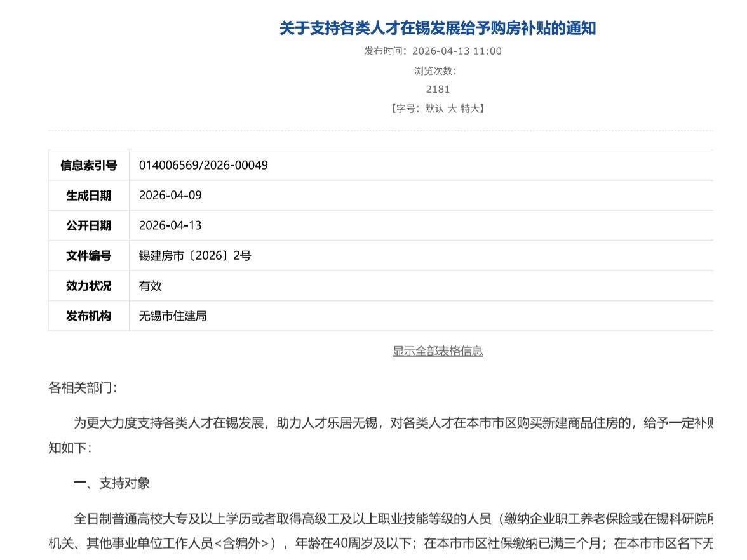Click document number 锡建房市〔2026〕2号
The height and width of the screenshot is (560, 747).
(195, 256)
